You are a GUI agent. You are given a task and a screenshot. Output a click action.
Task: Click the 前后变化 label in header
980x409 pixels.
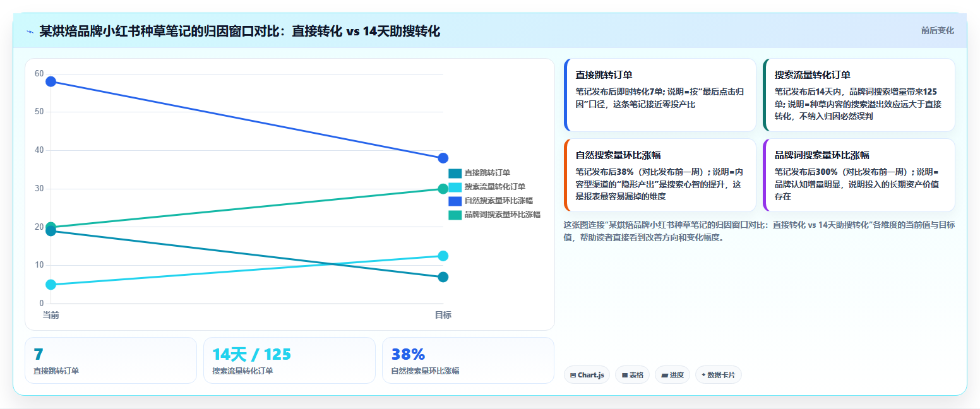pyautogui.click(x=937, y=30)
